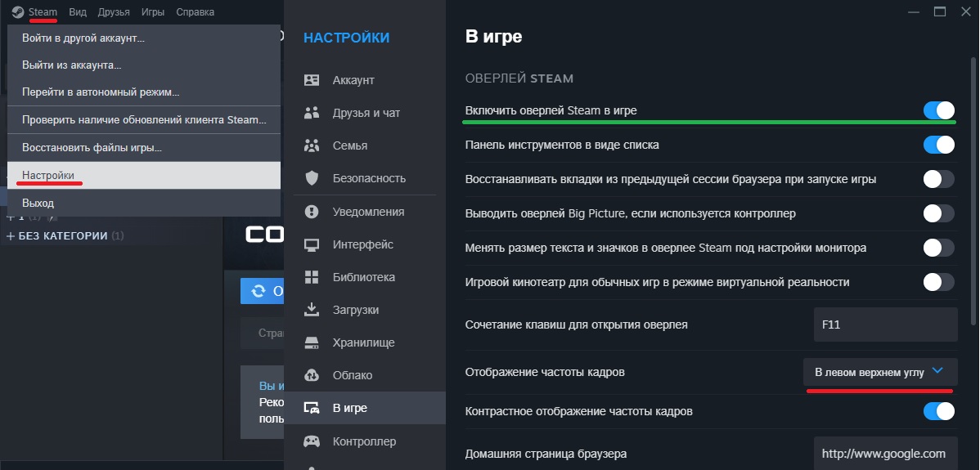
Task: Click the Interface monitor icon
Action: 311,244
